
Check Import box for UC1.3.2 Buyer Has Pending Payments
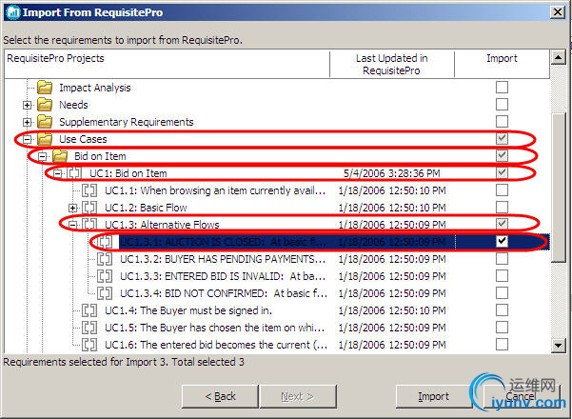tap(502, 259)
